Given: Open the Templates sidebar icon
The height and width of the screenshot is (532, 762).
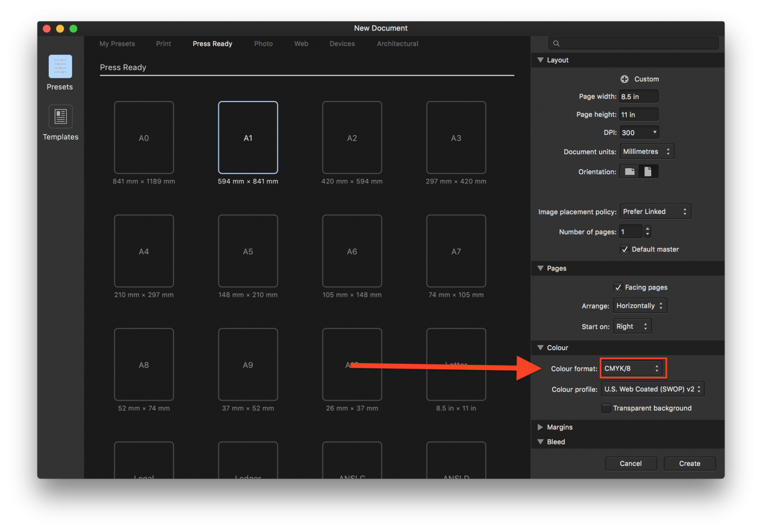Looking at the screenshot, I should click(x=60, y=117).
